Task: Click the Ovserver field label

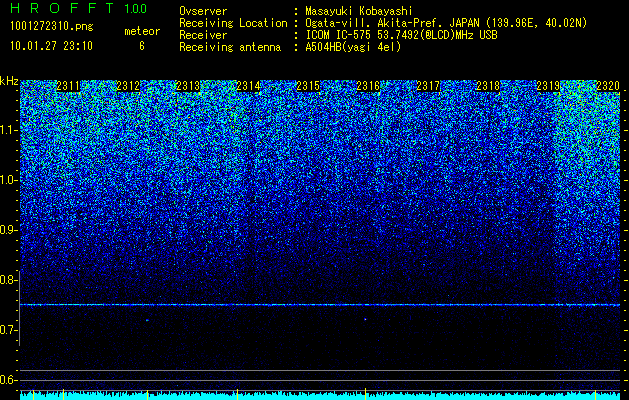Action: coord(203,11)
